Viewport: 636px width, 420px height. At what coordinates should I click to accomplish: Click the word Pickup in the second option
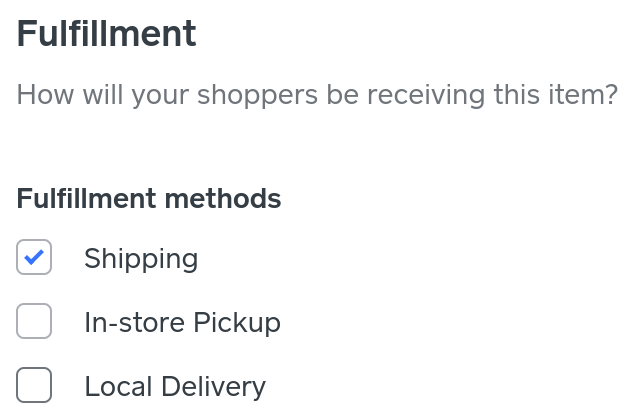pyautogui.click(x=236, y=322)
